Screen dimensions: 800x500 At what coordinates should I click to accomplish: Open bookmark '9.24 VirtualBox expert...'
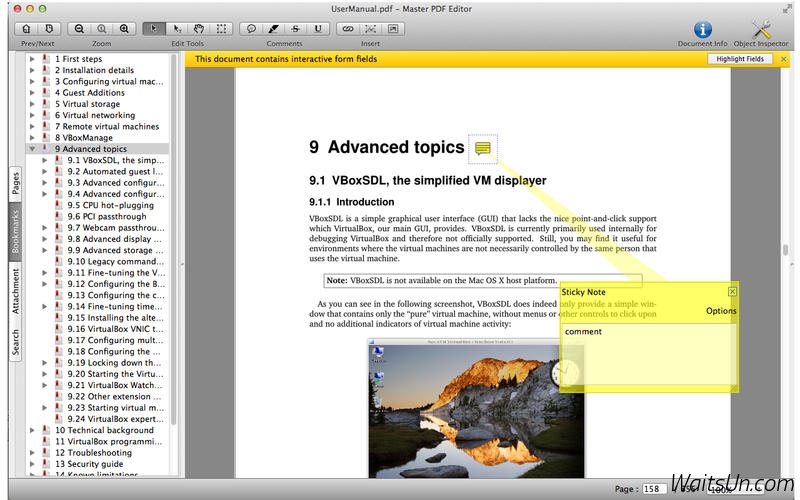[116, 419]
